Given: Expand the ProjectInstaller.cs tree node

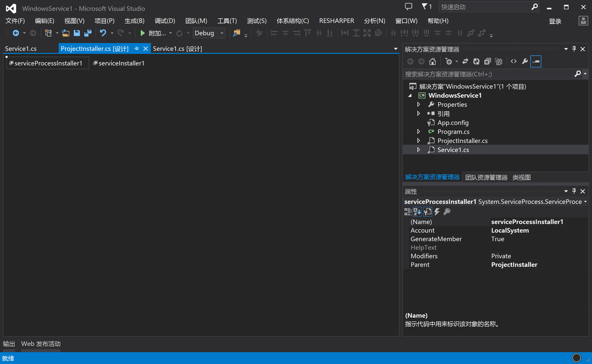Looking at the screenshot, I should click(418, 140).
